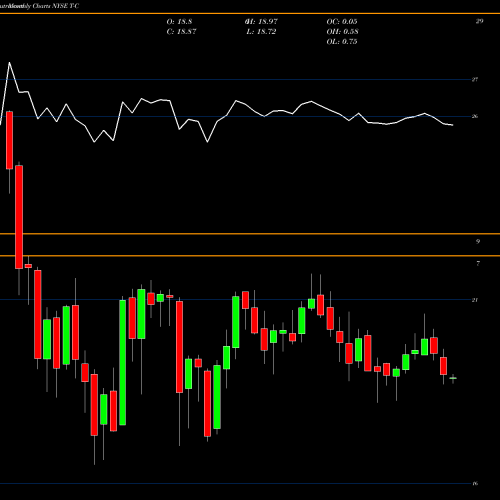Click the peak of the white indicator line
The image size is (500, 500).
[x=9, y=62]
